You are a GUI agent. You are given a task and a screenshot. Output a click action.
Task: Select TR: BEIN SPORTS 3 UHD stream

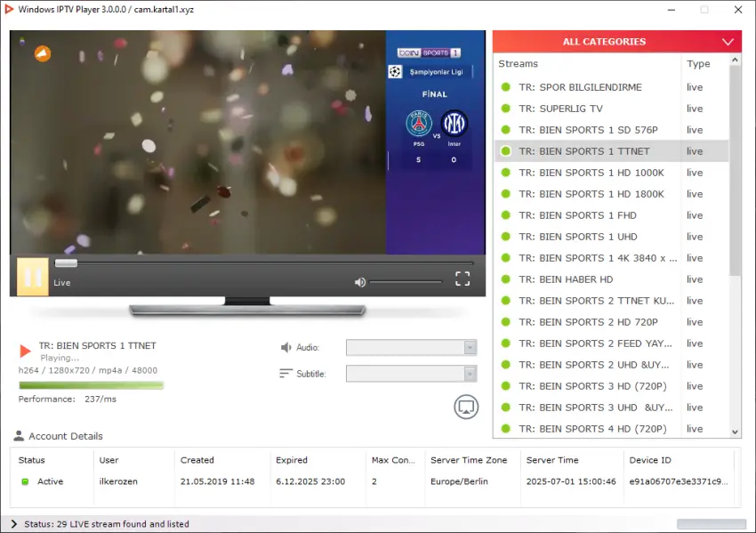[x=611, y=408]
